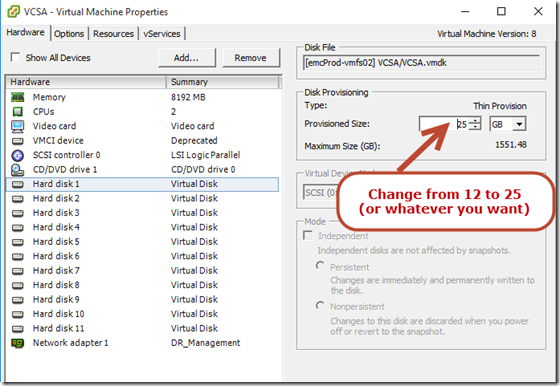560x386 pixels.
Task: Click the CD/DVD drive 1 icon
Action: click(18, 170)
